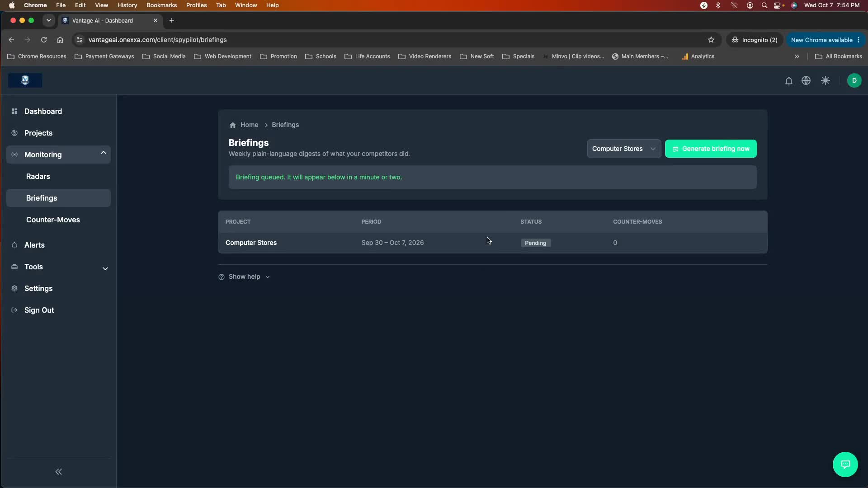
Task: Toggle light theme sun icon
Action: (826, 80)
